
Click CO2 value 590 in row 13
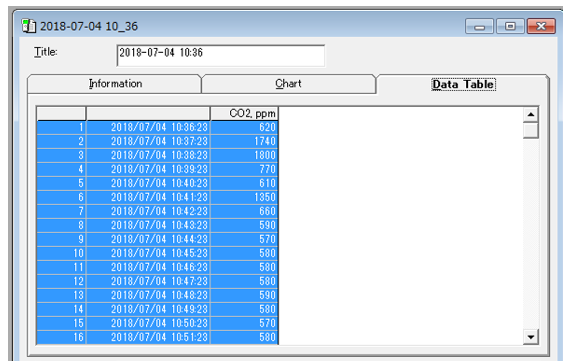click(x=244, y=296)
